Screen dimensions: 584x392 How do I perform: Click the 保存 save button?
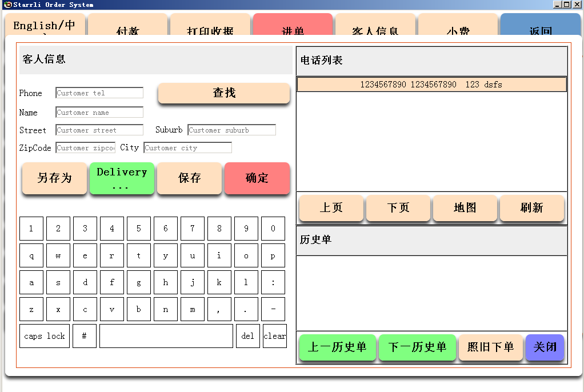pos(189,178)
